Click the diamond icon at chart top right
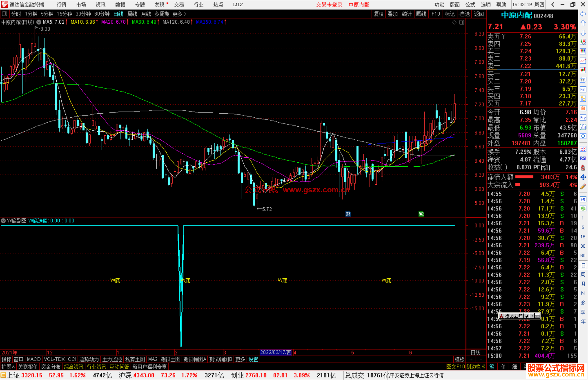Image resolution: width=588 pixels, height=380 pixels. coord(454,22)
